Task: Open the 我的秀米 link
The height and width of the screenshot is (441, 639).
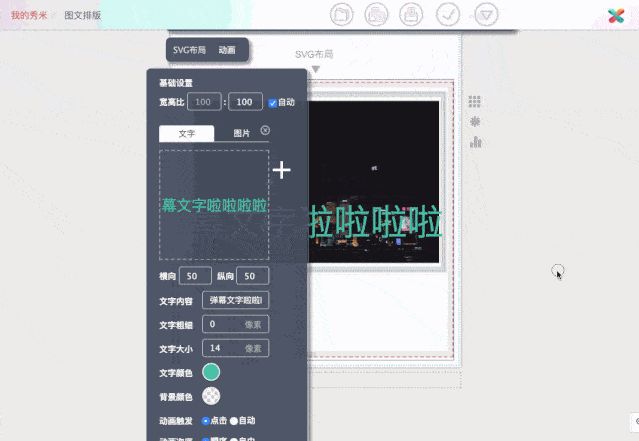Action: click(29, 15)
